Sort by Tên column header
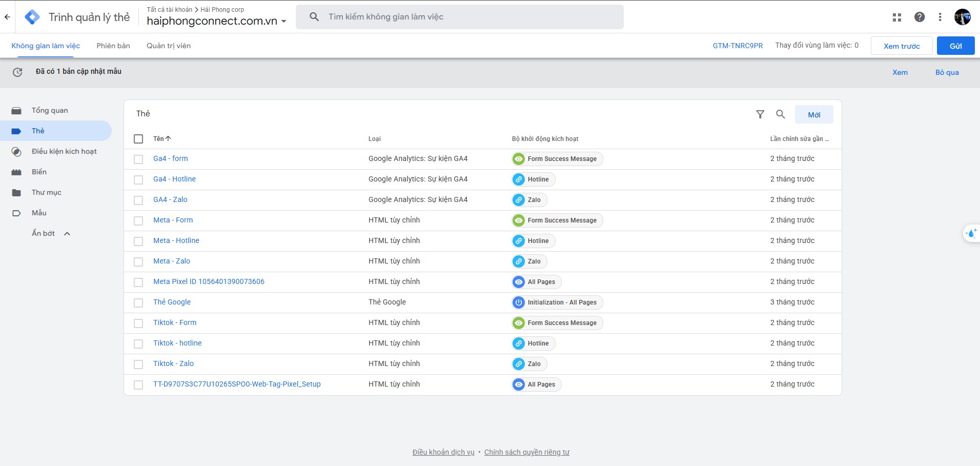980x466 pixels. pos(162,139)
